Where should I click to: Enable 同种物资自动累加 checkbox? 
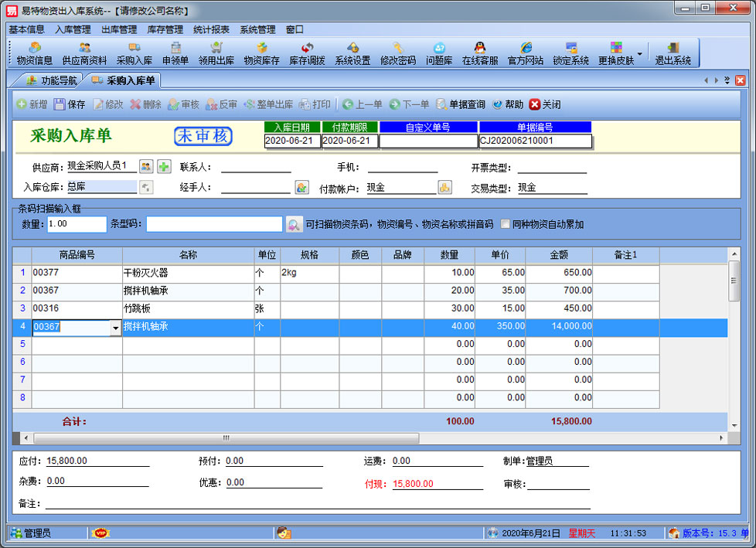tap(506, 225)
